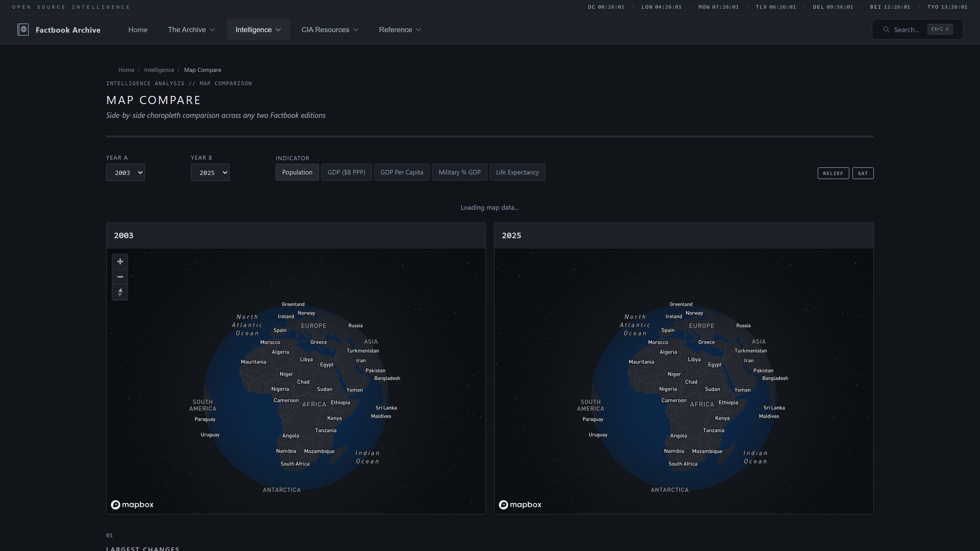This screenshot has width=980, height=551.
Task: Click the Mapbox logo on the 2025 map
Action: click(520, 505)
